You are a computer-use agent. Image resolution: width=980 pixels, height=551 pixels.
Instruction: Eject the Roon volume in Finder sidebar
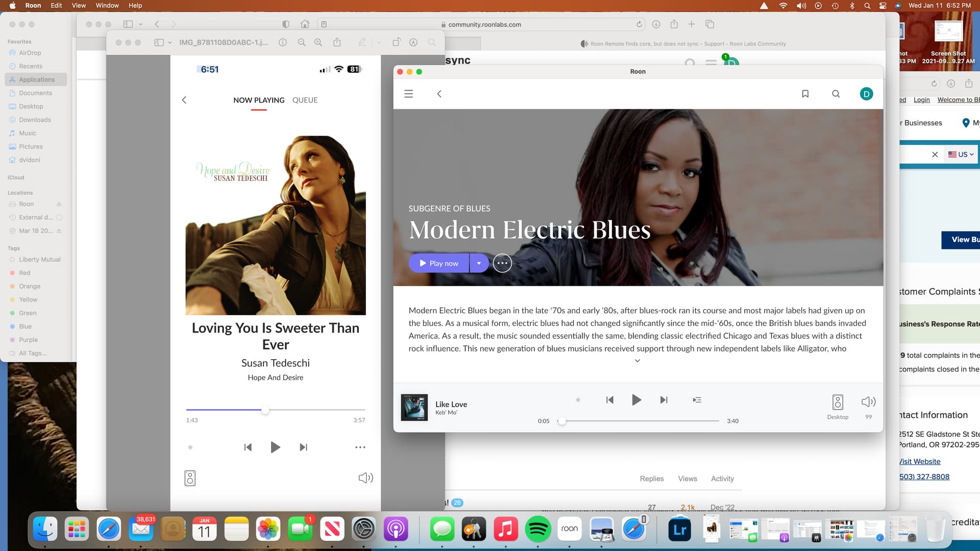[59, 204]
